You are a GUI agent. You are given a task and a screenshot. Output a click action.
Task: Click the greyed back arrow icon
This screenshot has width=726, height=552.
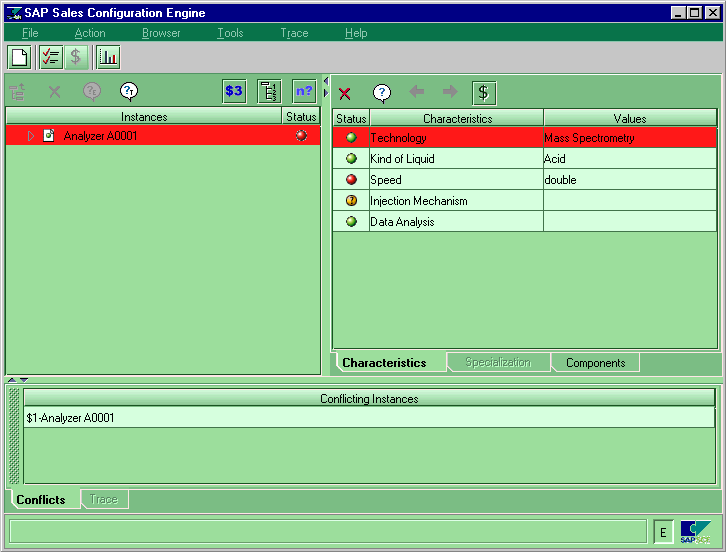click(417, 91)
